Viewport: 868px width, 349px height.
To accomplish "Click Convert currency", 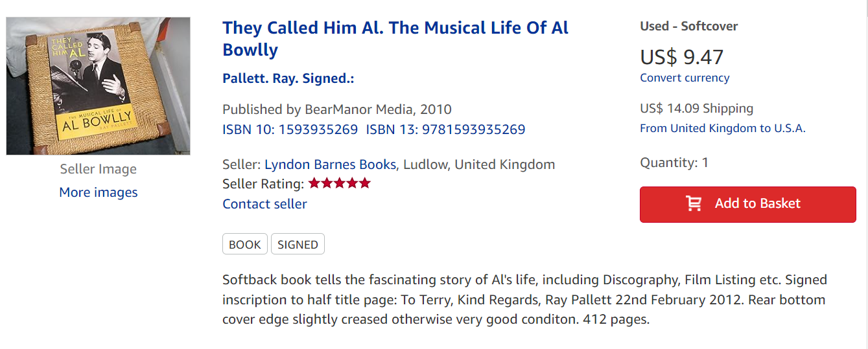I will pyautogui.click(x=685, y=78).
